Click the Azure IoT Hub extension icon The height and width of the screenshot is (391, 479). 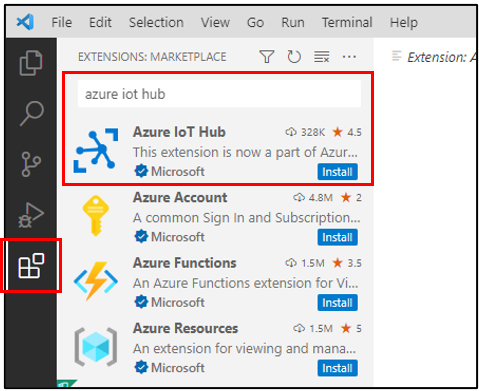pos(96,150)
